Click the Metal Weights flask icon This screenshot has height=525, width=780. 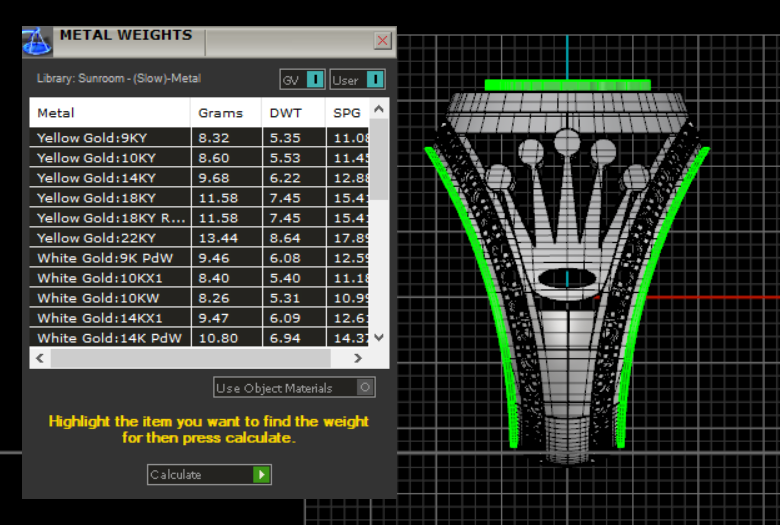point(37,42)
